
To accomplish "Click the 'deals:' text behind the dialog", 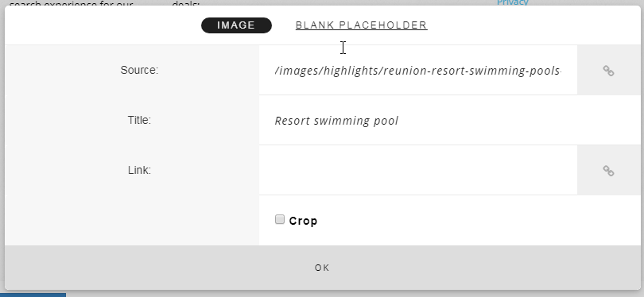I will pyautogui.click(x=185, y=4).
